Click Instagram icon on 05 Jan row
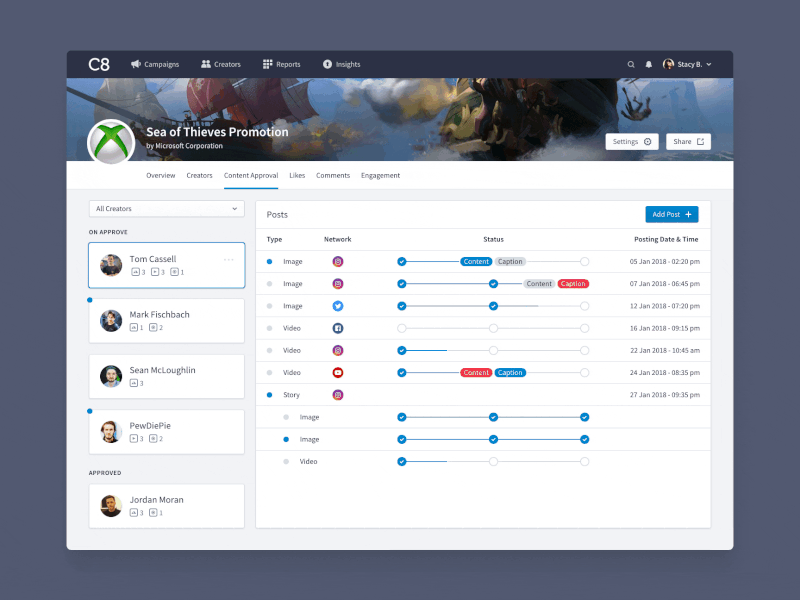 [x=338, y=262]
